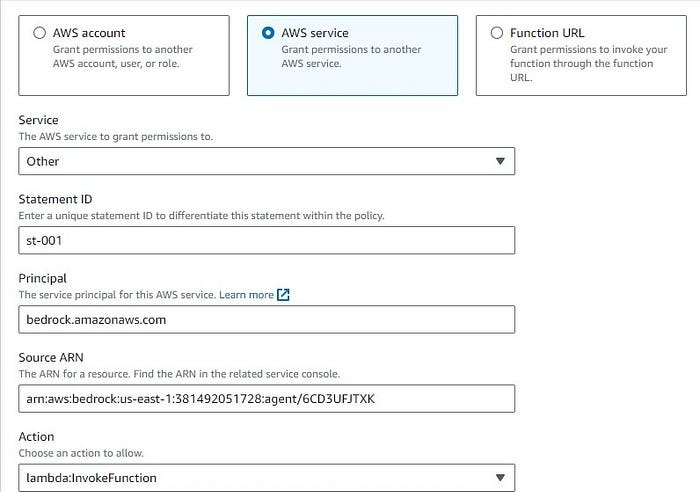The width and height of the screenshot is (700, 492).
Task: Click the Principal field with bedrock.amazonaws.com
Action: (x=266, y=319)
